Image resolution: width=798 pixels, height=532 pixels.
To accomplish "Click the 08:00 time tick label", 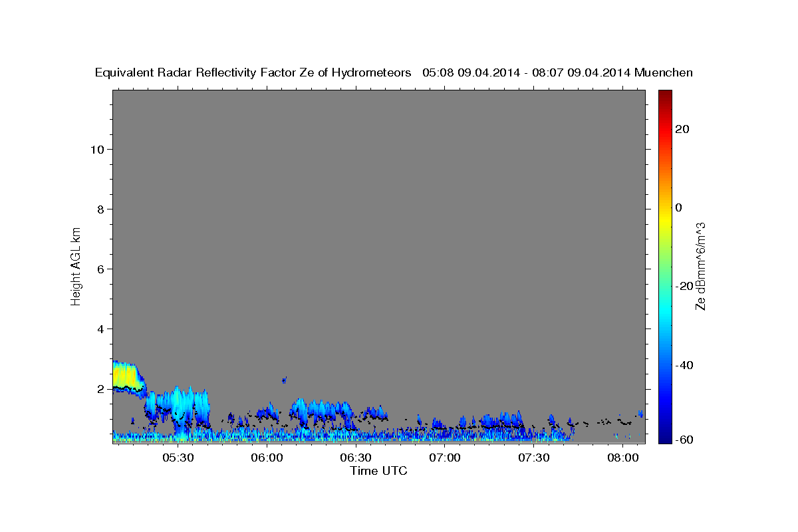I will 622,458.
